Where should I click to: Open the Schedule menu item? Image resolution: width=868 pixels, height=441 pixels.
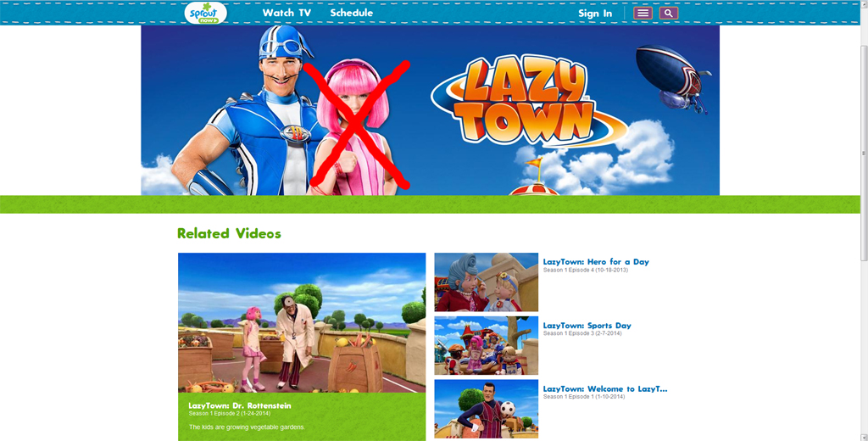351,13
